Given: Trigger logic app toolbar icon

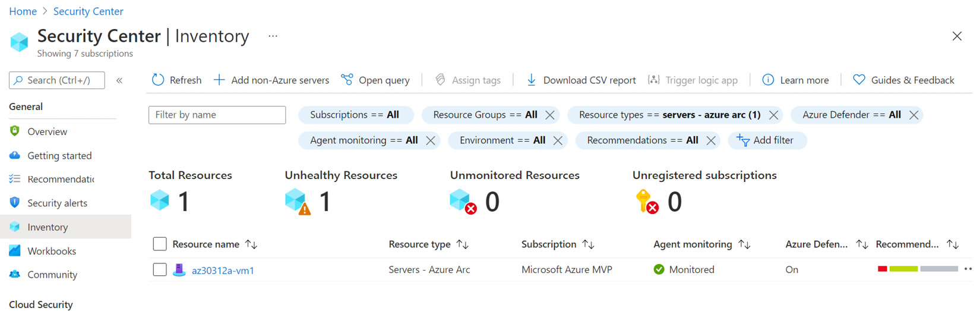Looking at the screenshot, I should tap(654, 80).
